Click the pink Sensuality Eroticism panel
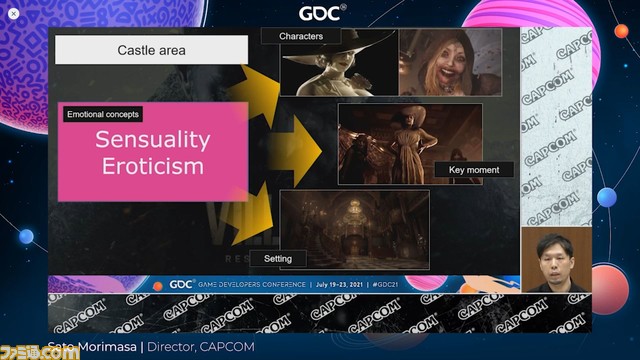This screenshot has height=360, width=640. pos(153,152)
